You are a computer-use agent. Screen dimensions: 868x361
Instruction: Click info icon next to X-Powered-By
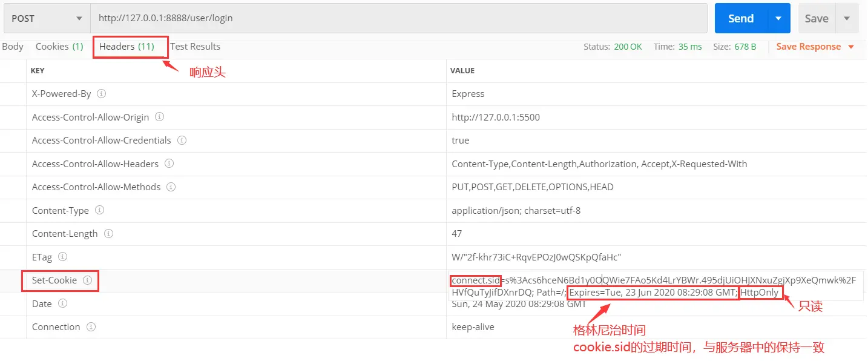pos(102,94)
